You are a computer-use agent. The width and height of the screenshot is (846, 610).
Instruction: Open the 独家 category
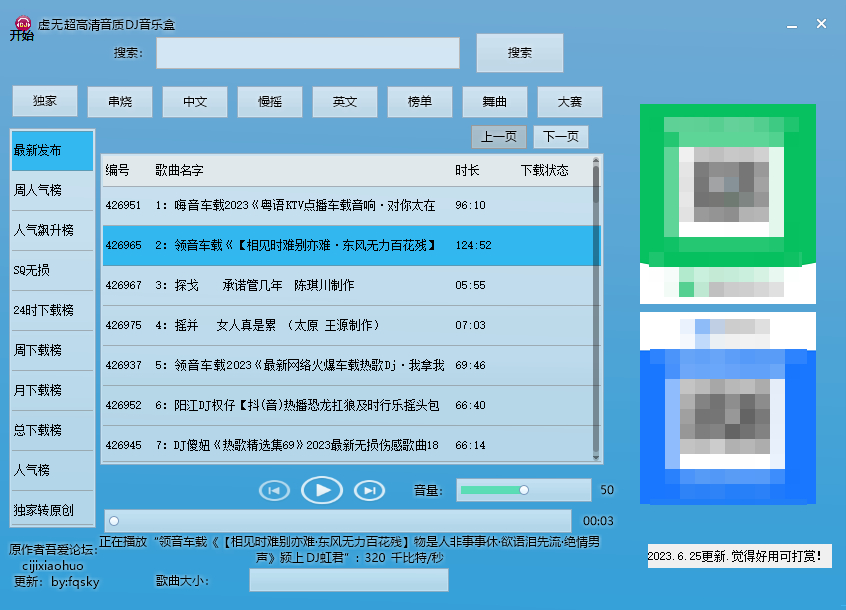tap(45, 101)
